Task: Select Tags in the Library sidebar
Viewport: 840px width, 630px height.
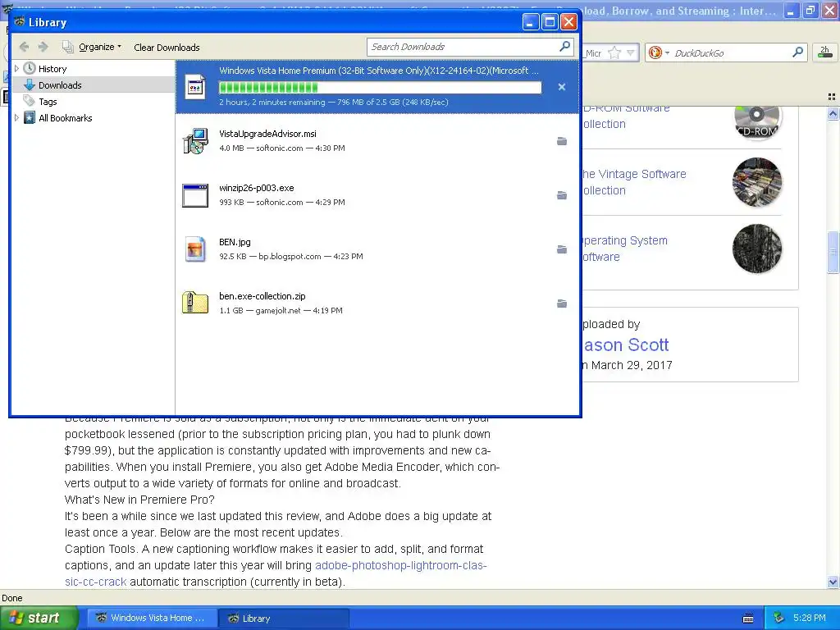Action: point(48,102)
